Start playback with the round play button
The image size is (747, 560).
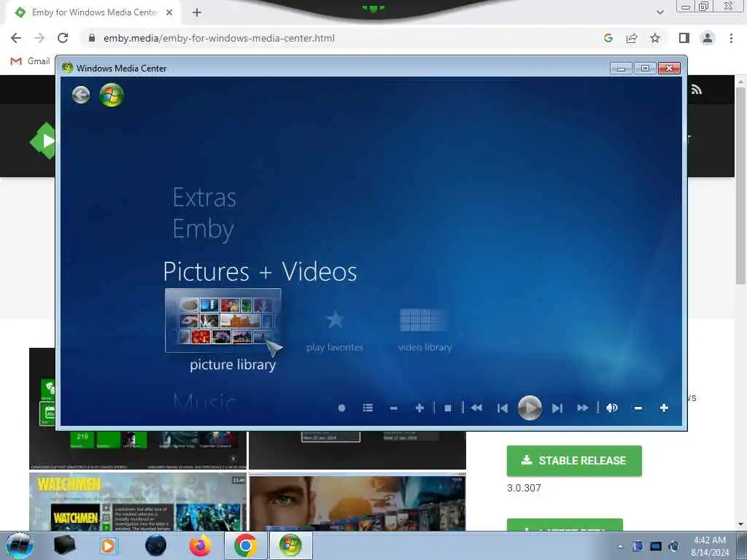point(530,408)
